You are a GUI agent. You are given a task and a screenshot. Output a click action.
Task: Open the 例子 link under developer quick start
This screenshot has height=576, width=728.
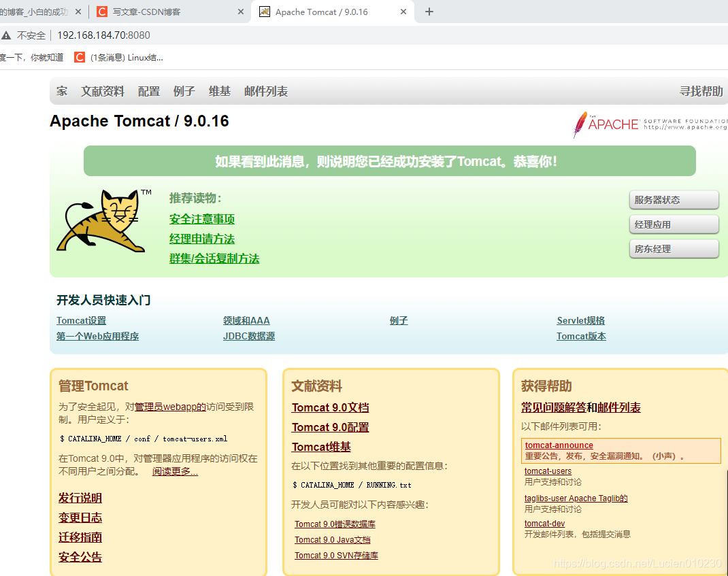pos(398,321)
